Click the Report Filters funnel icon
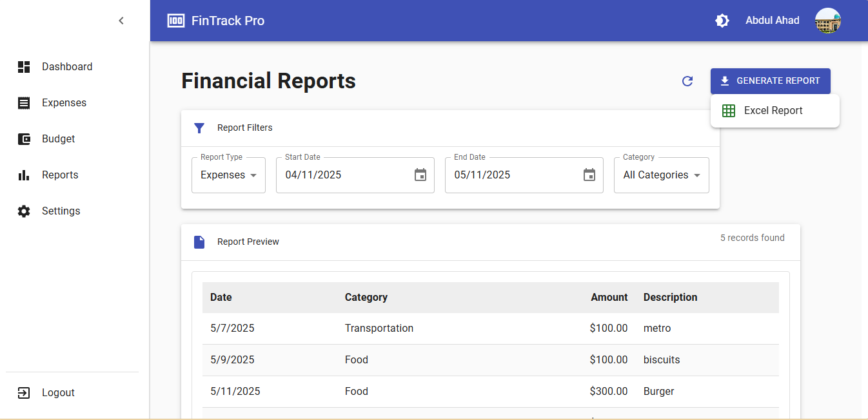This screenshot has width=868, height=420. tap(199, 128)
